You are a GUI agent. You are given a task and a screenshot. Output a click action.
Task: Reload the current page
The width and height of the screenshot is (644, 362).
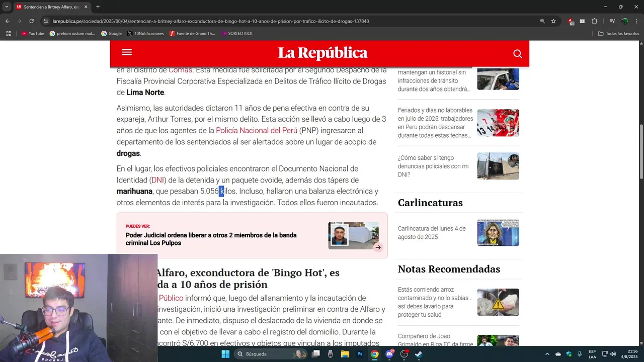click(x=31, y=21)
